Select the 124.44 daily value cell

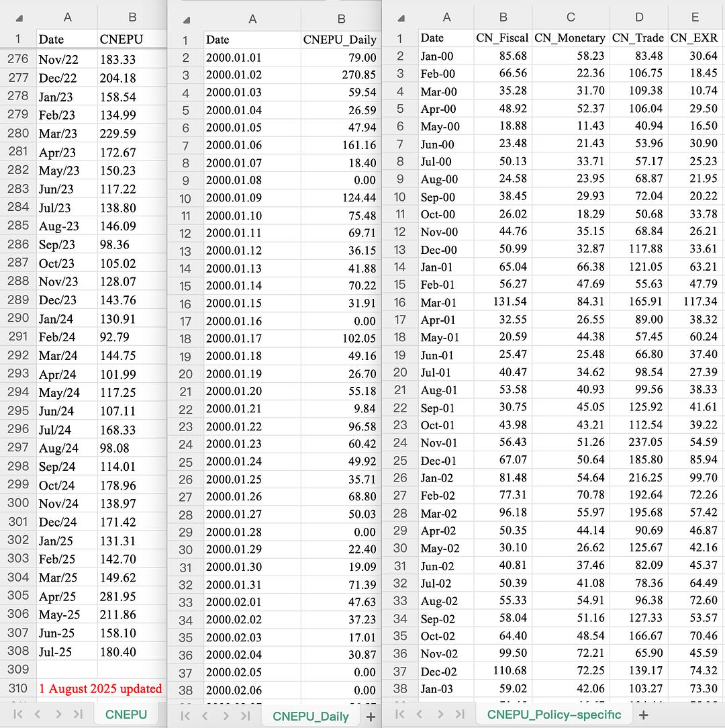pos(341,198)
